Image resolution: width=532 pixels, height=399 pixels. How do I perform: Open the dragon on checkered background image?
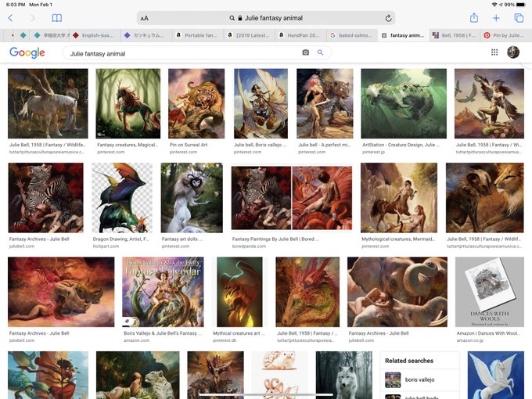pyautogui.click(x=122, y=198)
